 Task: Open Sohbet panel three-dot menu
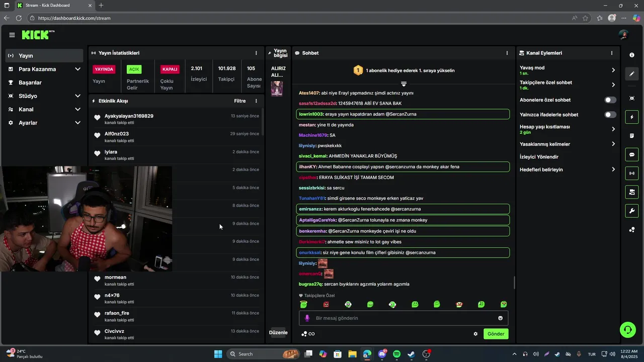[x=507, y=53]
